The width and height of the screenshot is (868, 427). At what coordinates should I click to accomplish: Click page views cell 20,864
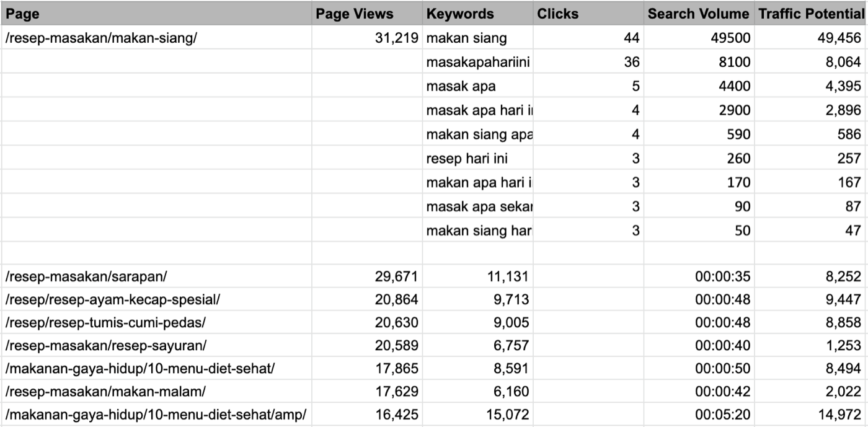(x=367, y=299)
